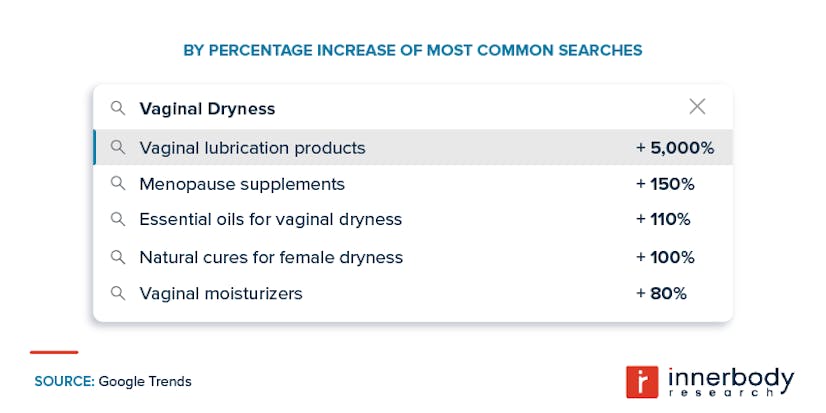Image resolution: width=826 pixels, height=413 pixels.
Task: Click the percentage increase heading
Action: [x=412, y=49]
